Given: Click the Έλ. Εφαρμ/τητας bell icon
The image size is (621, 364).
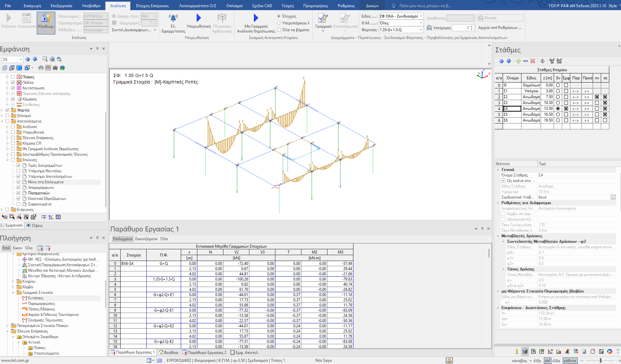Looking at the screenshot, I should click(x=173, y=21).
